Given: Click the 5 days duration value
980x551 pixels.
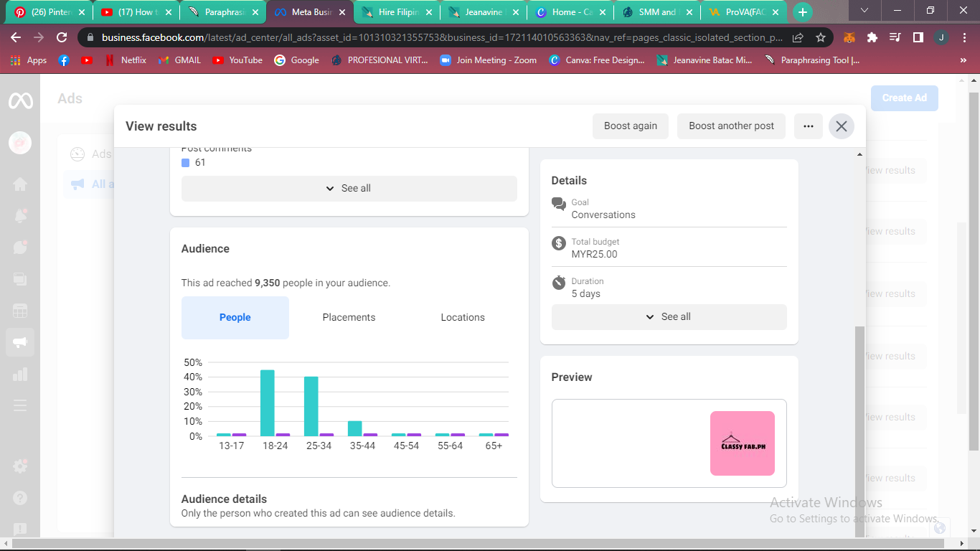Looking at the screenshot, I should [586, 293].
